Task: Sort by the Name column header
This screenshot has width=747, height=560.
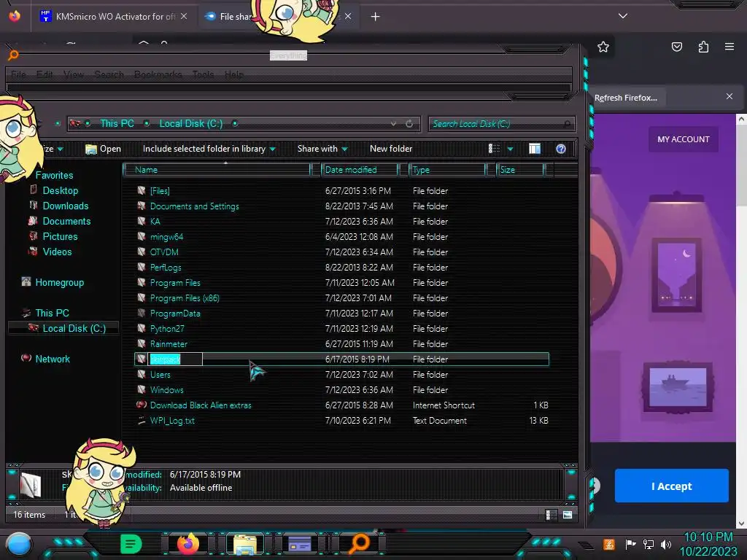Action: 217,170
